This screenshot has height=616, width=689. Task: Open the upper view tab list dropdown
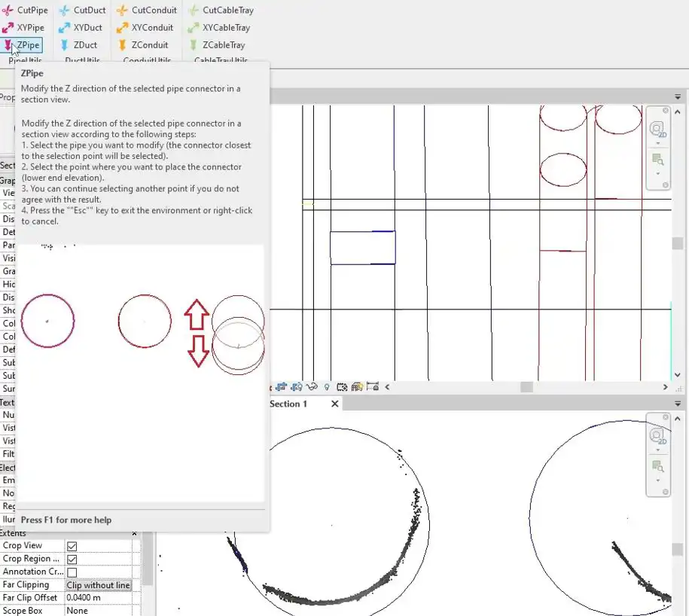click(x=678, y=96)
